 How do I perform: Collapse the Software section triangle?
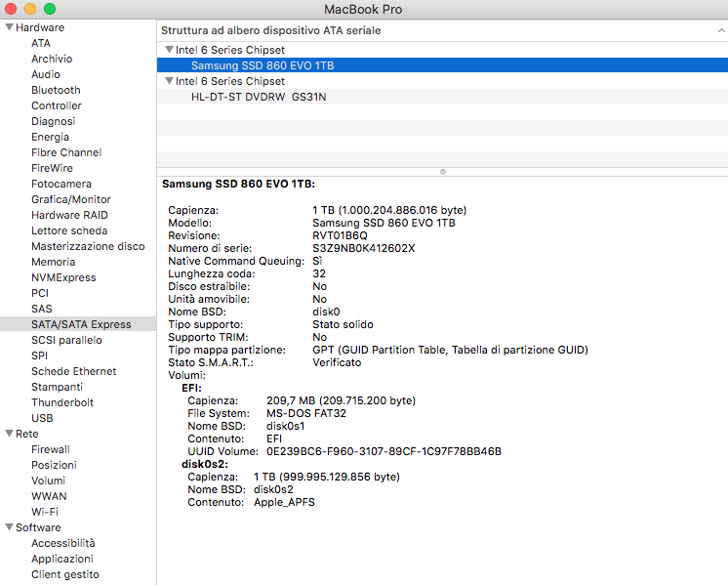9,527
